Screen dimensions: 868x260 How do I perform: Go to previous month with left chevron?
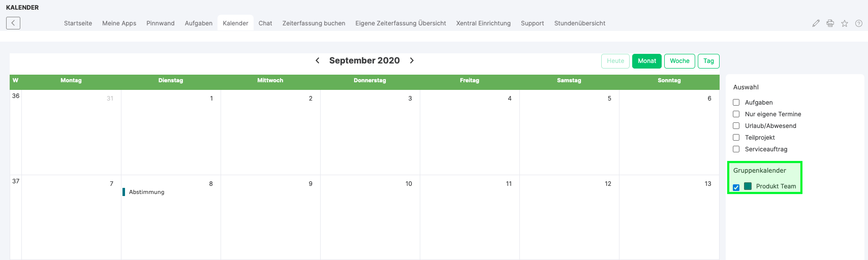318,60
